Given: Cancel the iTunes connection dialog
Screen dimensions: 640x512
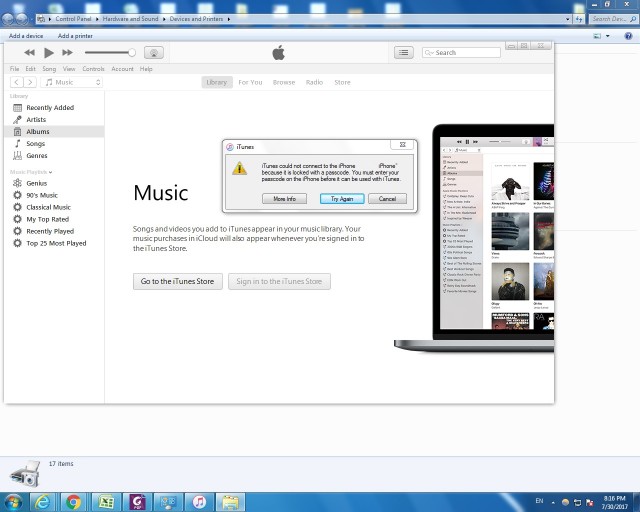Looking at the screenshot, I should click(387, 199).
